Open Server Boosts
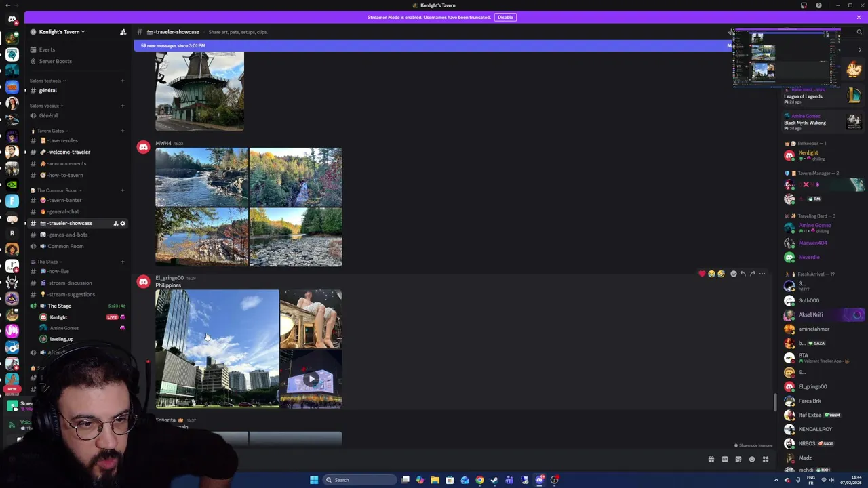This screenshot has height=488, width=868. pyautogui.click(x=55, y=61)
